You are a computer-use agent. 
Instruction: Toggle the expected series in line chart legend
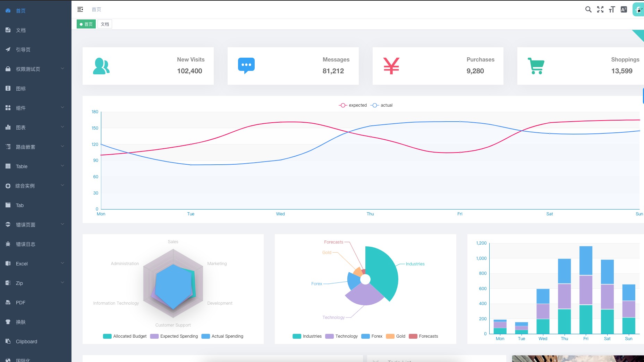point(353,105)
